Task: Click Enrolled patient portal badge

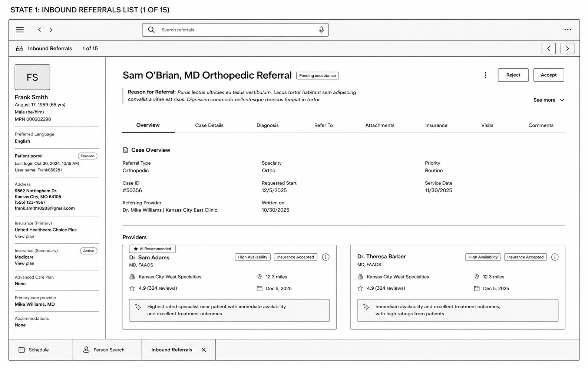Action: pyautogui.click(x=87, y=156)
